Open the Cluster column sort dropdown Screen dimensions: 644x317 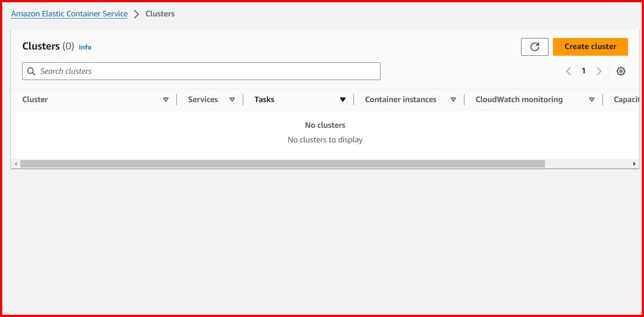(166, 99)
